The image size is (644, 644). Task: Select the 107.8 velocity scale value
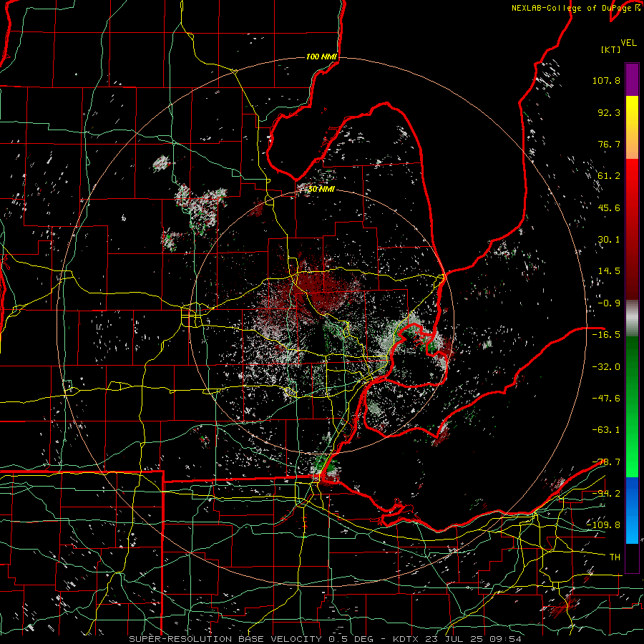click(x=606, y=80)
